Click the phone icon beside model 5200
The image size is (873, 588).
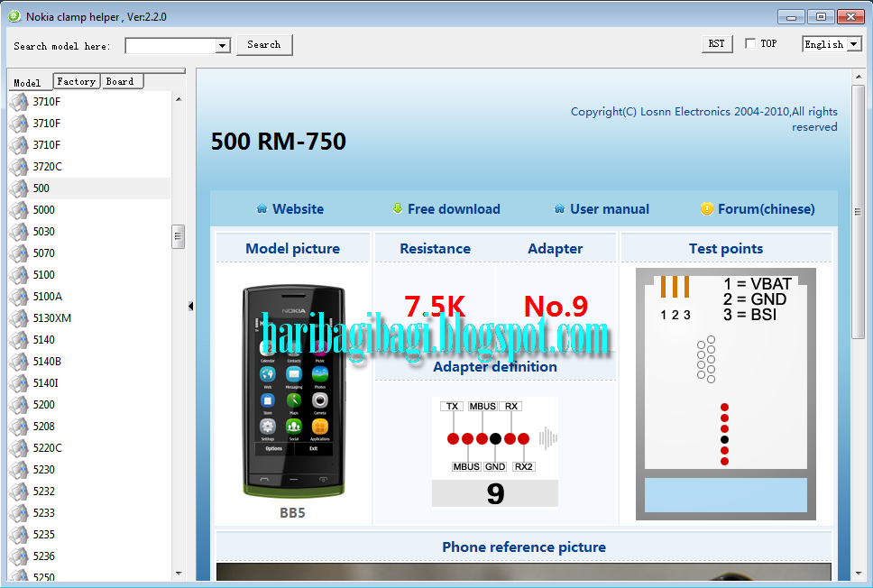(19, 405)
